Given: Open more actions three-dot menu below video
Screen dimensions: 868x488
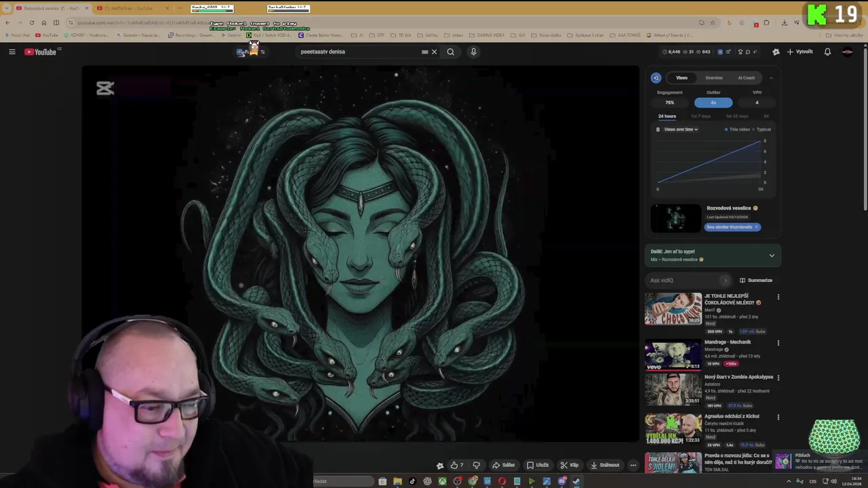Looking at the screenshot, I should (x=633, y=465).
